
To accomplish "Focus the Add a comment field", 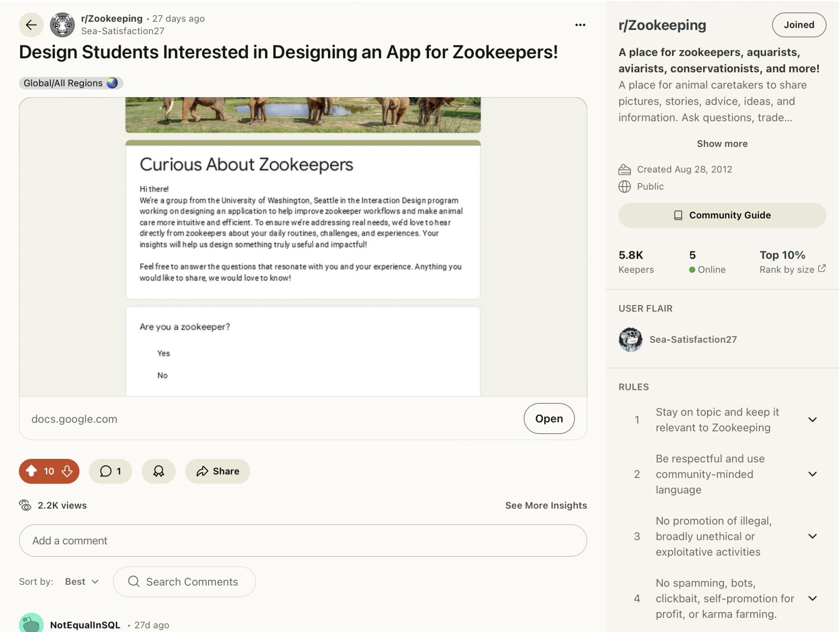I will 303,540.
